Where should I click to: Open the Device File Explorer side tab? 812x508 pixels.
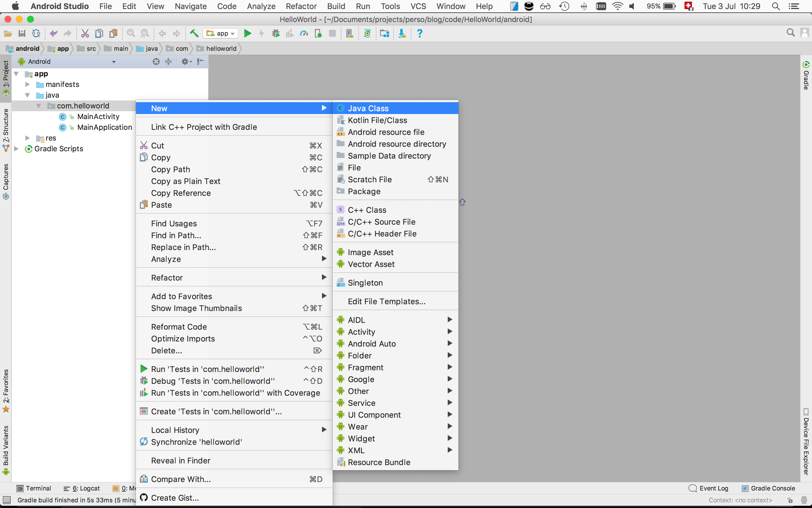pos(806,441)
